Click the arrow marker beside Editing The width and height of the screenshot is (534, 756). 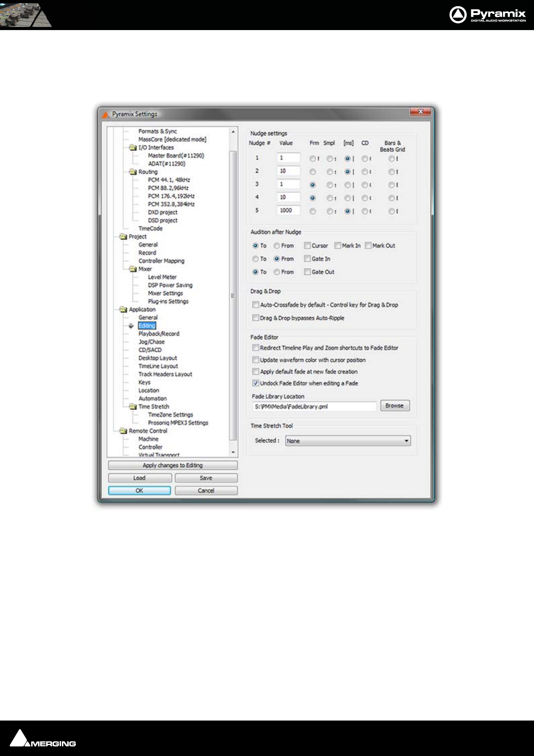point(131,326)
